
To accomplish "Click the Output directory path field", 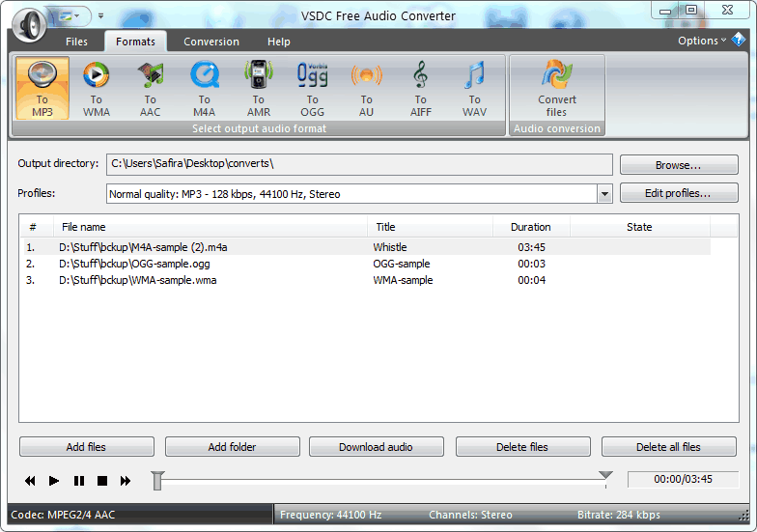I will (x=359, y=164).
